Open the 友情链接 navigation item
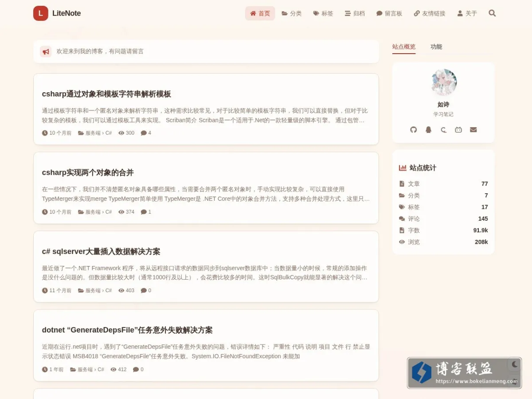Image resolution: width=532 pixels, height=399 pixels. point(430,13)
